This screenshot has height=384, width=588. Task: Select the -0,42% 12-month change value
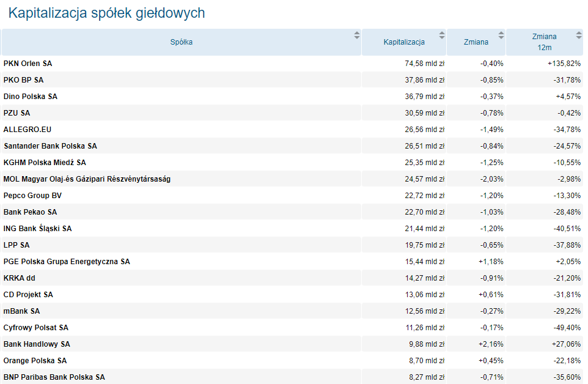click(569, 113)
